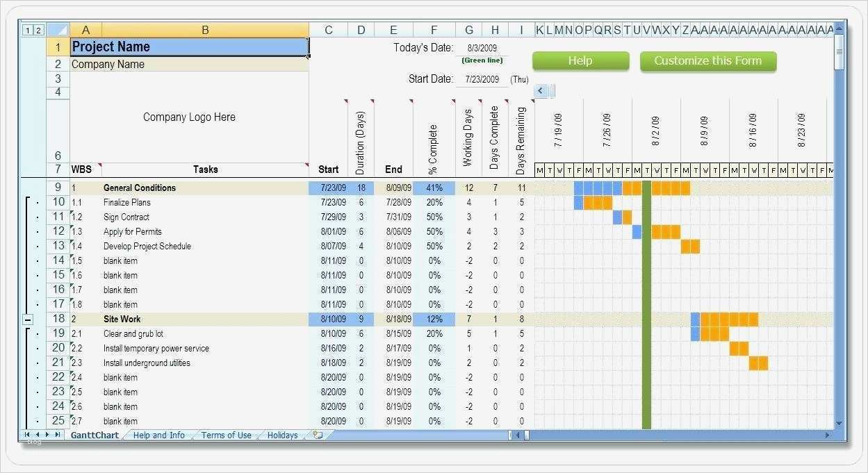Select column F header
Image resolution: width=868 pixels, height=473 pixels.
click(434, 30)
